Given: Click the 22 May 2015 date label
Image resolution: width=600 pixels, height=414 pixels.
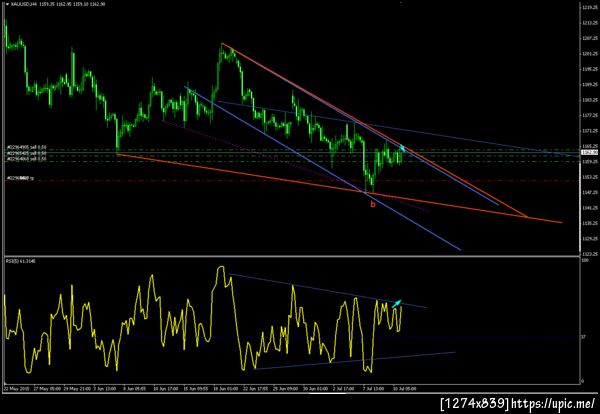Looking at the screenshot, I should 14,388.
